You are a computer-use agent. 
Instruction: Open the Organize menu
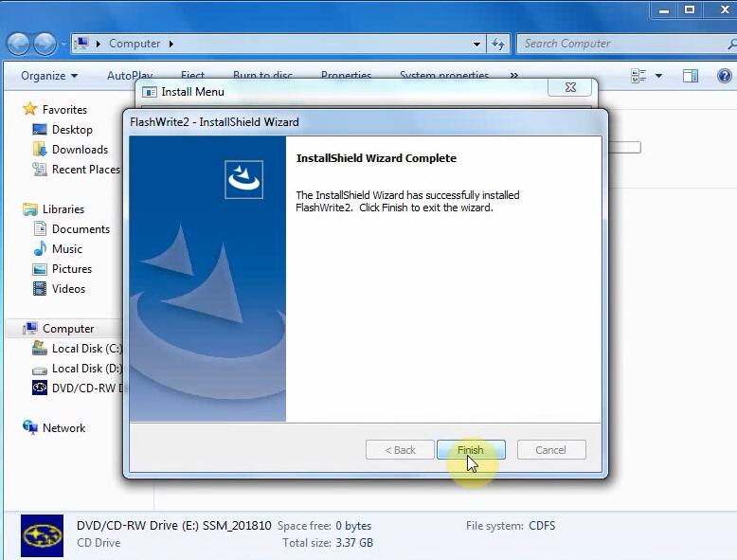[49, 76]
